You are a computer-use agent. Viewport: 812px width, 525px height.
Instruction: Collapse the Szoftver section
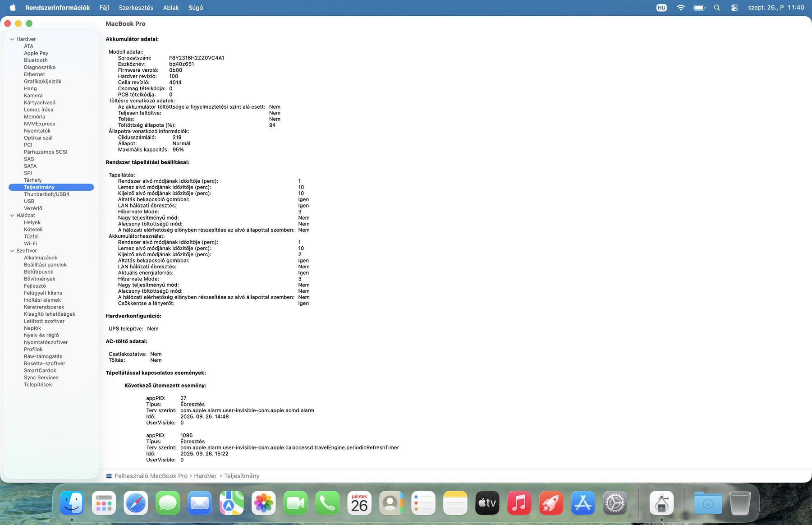pyautogui.click(x=12, y=251)
